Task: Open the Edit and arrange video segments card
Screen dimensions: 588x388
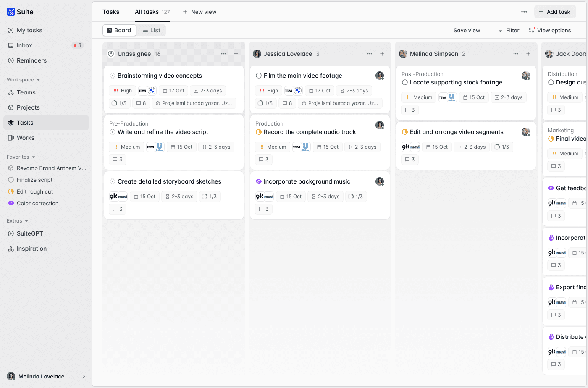Action: coord(457,132)
